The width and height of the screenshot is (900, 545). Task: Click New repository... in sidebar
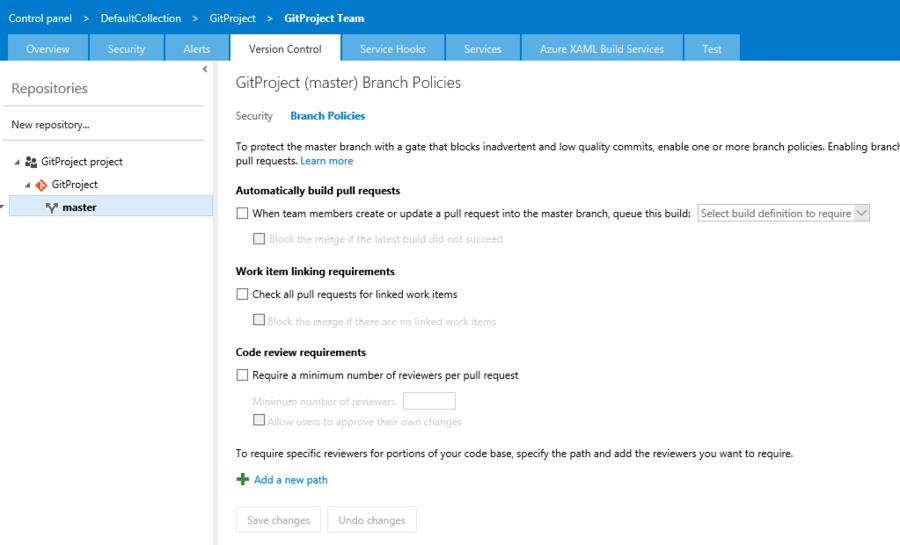(x=51, y=124)
